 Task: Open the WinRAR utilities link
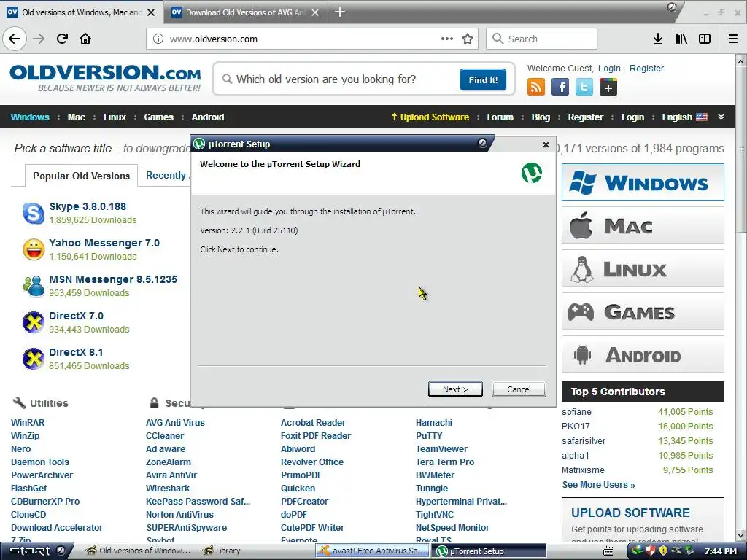click(x=28, y=422)
